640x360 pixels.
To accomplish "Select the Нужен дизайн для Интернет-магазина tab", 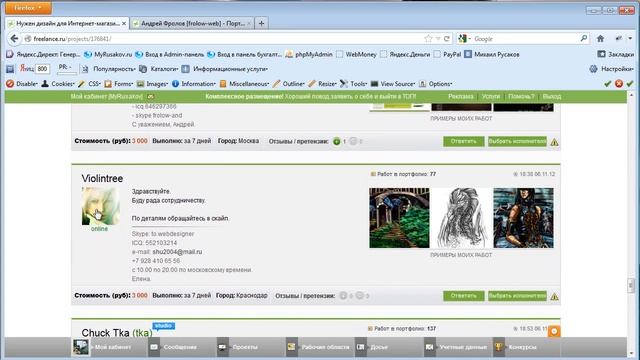I will 67,24.
